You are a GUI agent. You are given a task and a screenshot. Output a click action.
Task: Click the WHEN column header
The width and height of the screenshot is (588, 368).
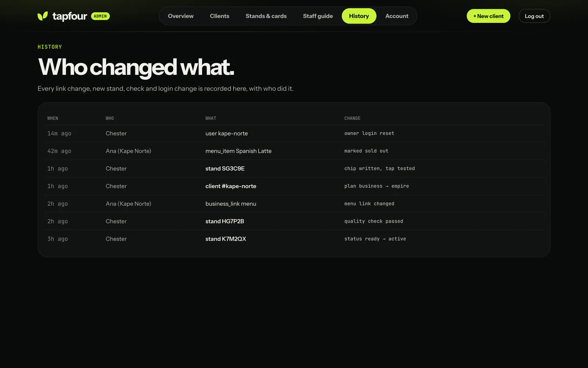53,118
